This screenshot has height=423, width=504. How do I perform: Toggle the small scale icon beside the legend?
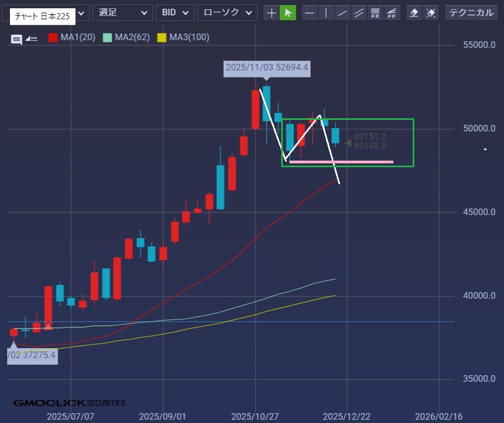pyautogui.click(x=32, y=39)
